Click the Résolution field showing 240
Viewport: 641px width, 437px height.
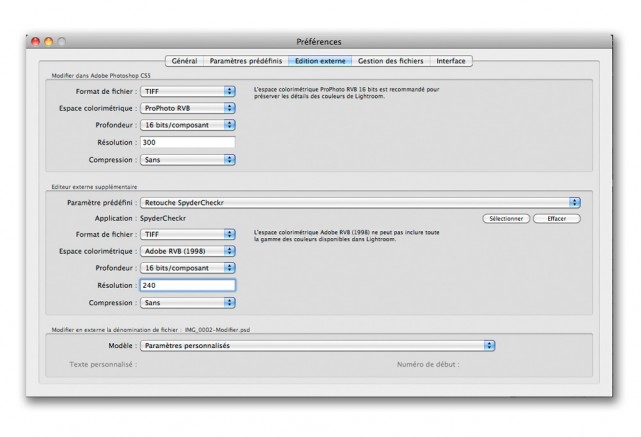[188, 285]
